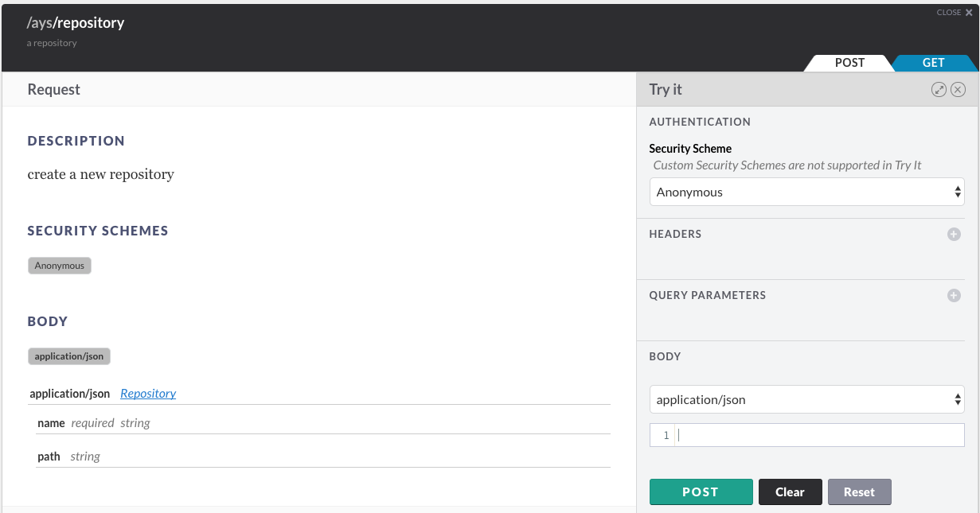980x513 pixels.
Task: Expand Try it panel to full screen
Action: click(x=939, y=90)
